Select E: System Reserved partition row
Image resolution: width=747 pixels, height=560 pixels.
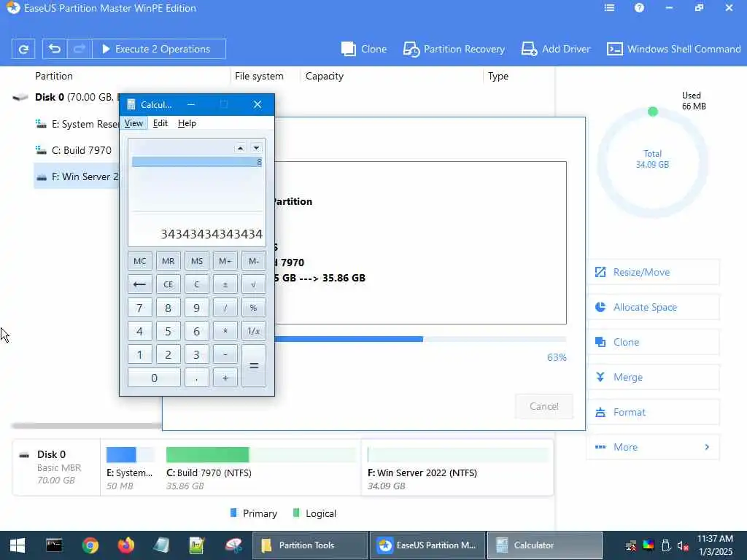coord(76,124)
